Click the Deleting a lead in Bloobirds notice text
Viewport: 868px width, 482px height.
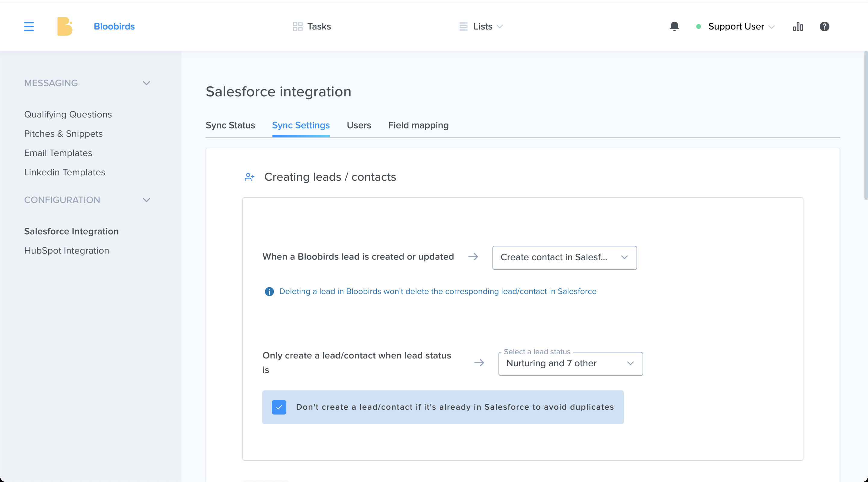click(x=438, y=291)
